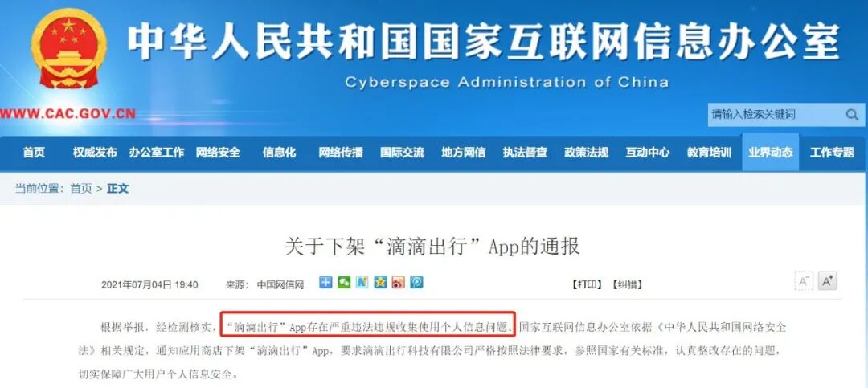Viewport: 868px width, 388px height.
Task: Click the Tencent Weibo share icon
Action: tap(417, 283)
